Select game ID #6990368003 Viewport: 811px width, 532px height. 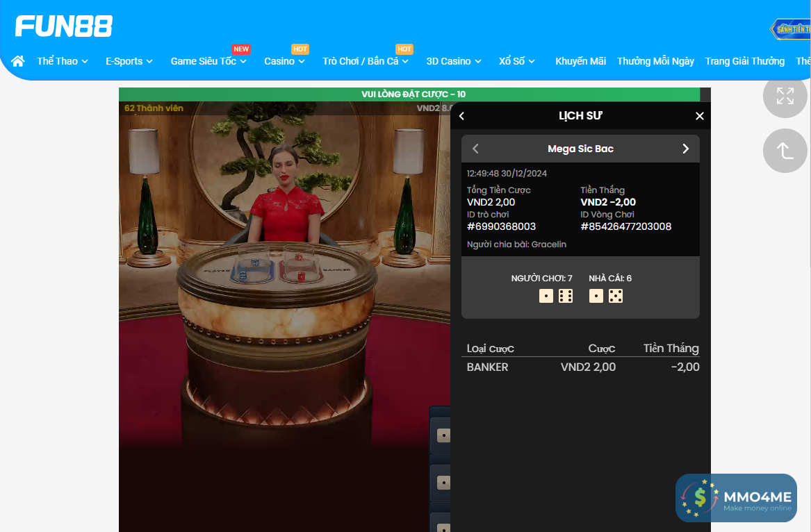click(x=501, y=226)
